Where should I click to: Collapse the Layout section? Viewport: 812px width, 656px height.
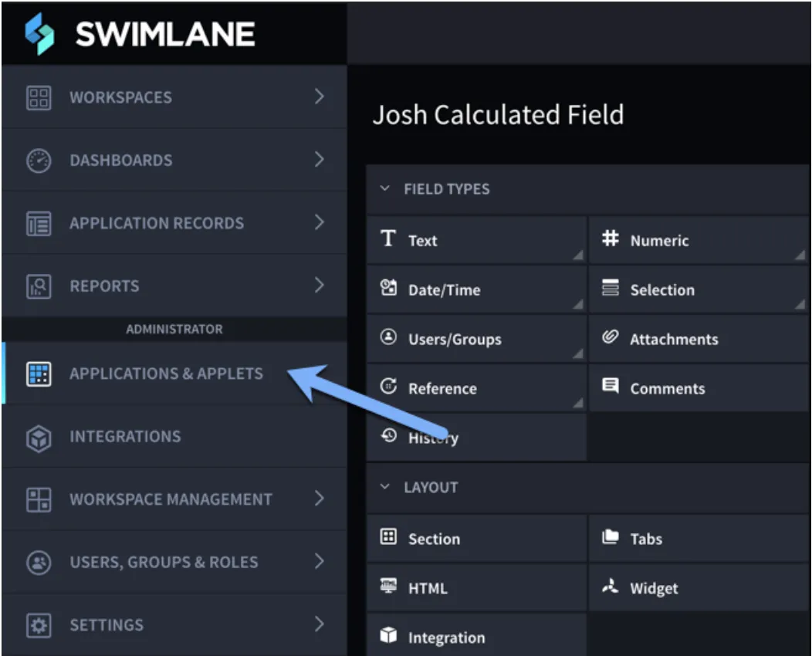point(384,487)
